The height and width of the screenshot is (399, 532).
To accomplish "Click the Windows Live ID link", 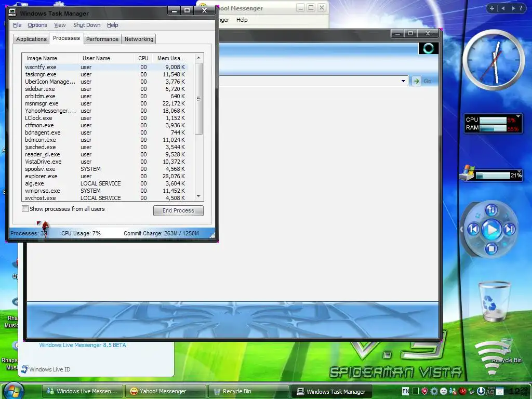I will pos(49,369).
